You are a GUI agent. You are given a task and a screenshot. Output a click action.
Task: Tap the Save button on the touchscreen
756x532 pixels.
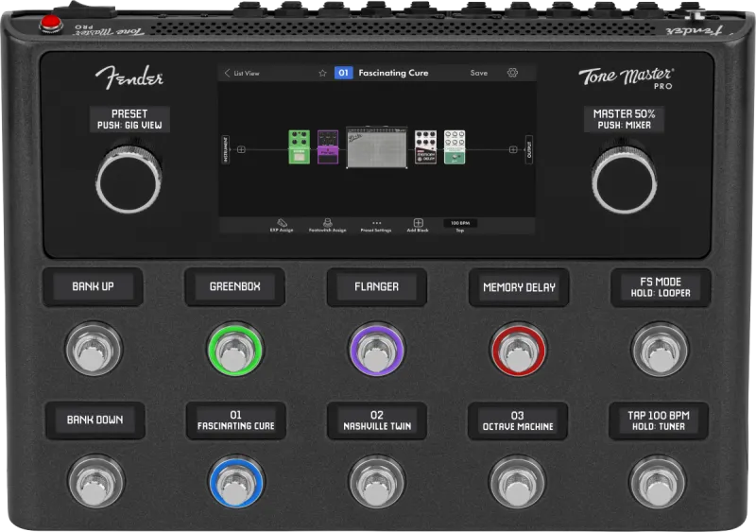point(479,73)
